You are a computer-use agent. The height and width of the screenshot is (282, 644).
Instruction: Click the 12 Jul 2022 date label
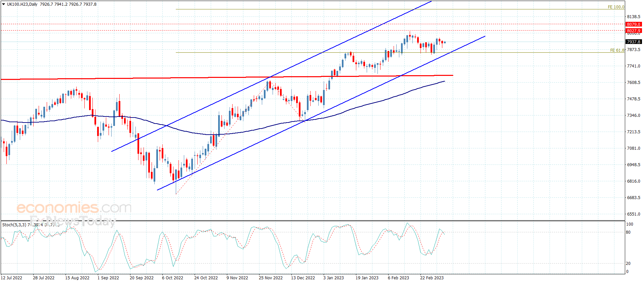tap(12, 278)
